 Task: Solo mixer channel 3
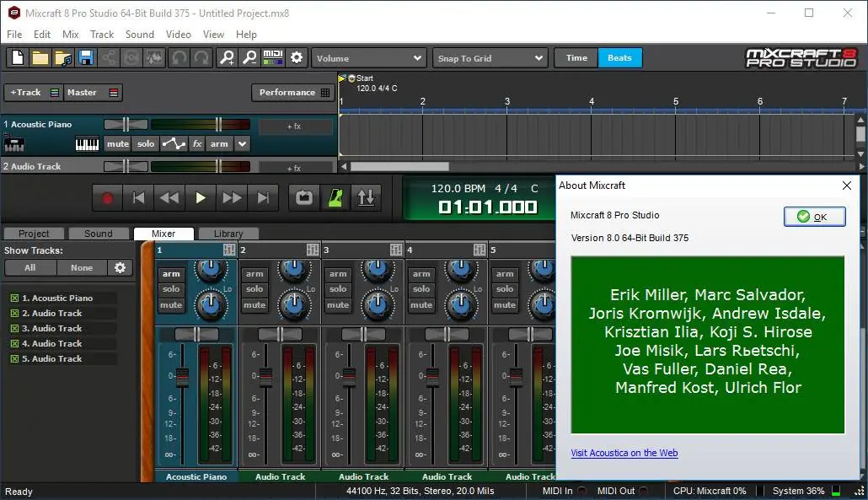pyautogui.click(x=338, y=289)
